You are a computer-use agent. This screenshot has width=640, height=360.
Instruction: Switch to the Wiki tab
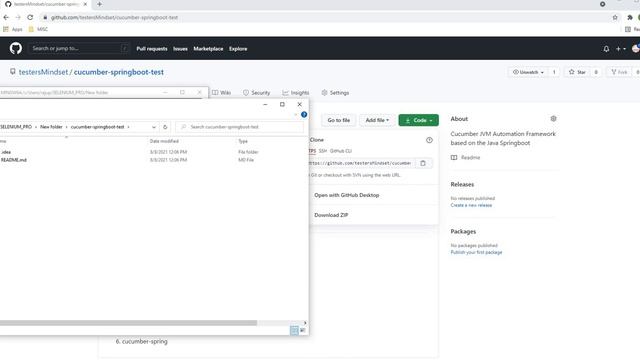point(222,93)
